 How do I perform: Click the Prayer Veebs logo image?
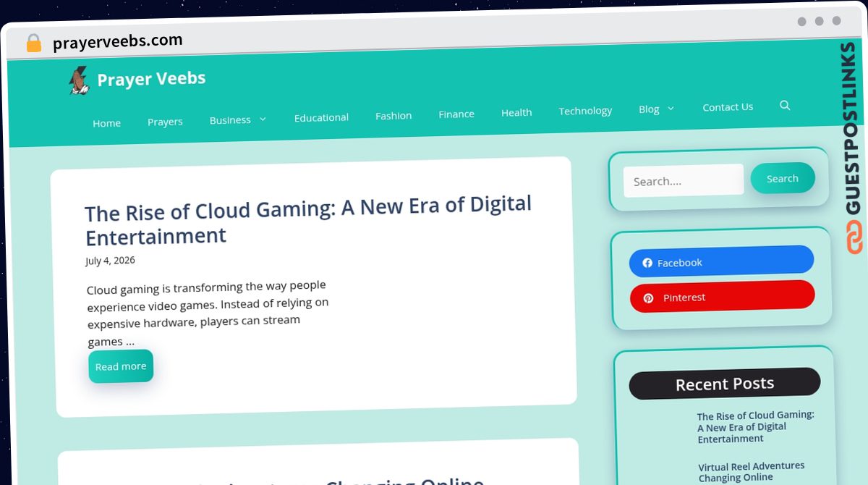pyautogui.click(x=78, y=80)
